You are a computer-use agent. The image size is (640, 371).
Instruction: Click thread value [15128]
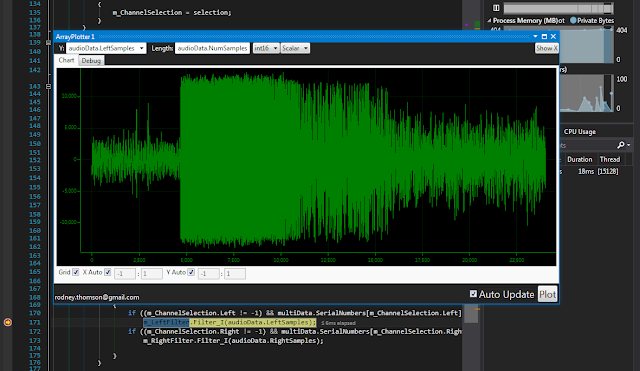(x=608, y=171)
